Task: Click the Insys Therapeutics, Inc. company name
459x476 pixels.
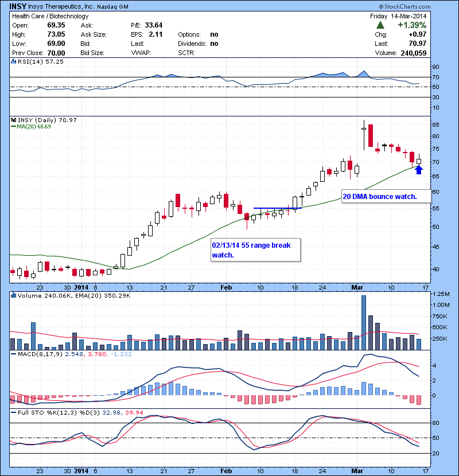Action: [x=61, y=6]
